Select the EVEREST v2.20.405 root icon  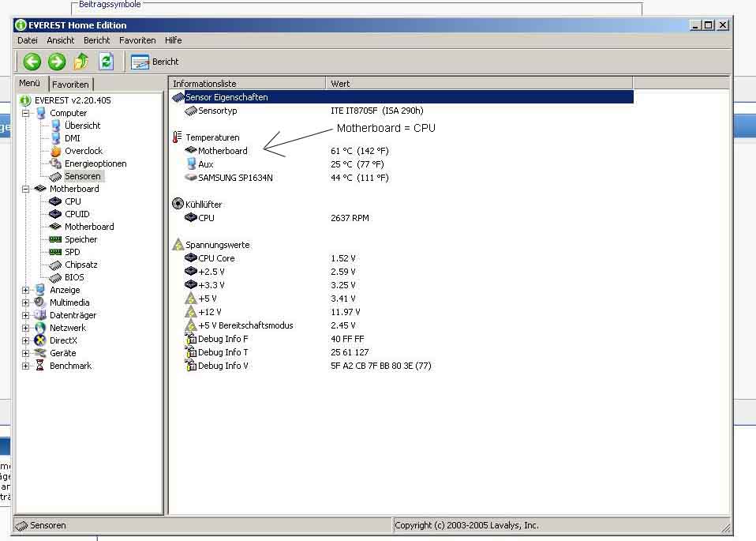pos(25,100)
